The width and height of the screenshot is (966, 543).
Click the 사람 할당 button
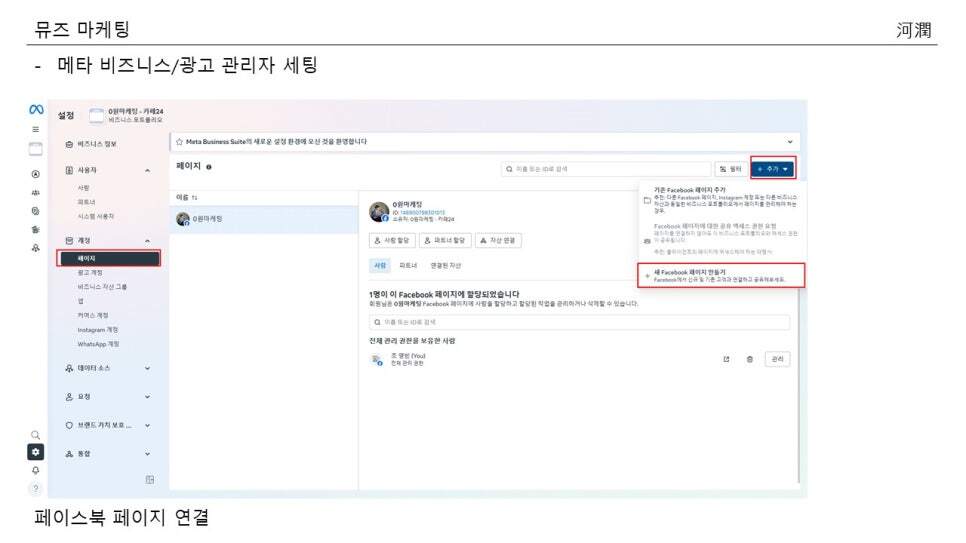[392, 240]
